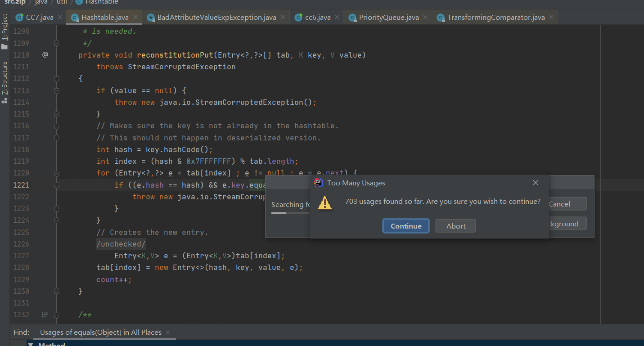Click line number 1227 in the gutter
This screenshot has height=346, width=644.
(21, 256)
